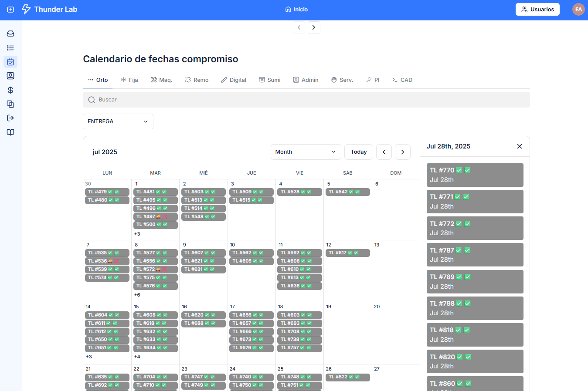Open calendar event TL #542

[348, 192]
